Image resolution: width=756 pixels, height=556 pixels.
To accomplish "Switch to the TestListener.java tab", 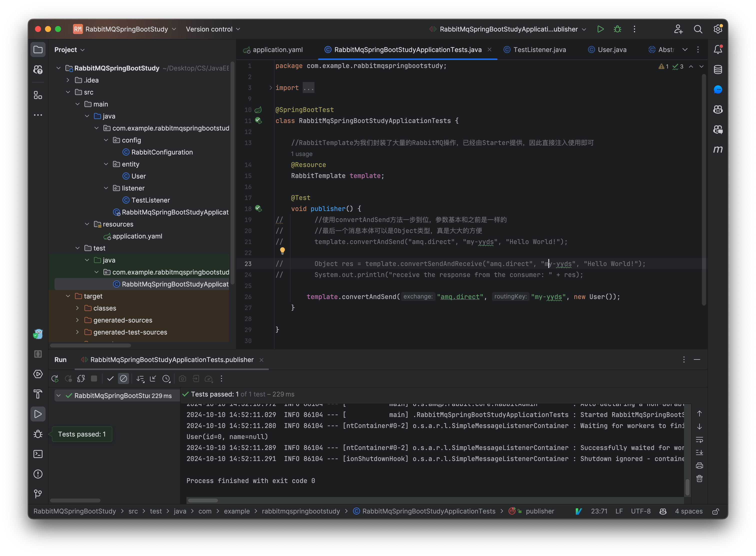I will [x=539, y=50].
